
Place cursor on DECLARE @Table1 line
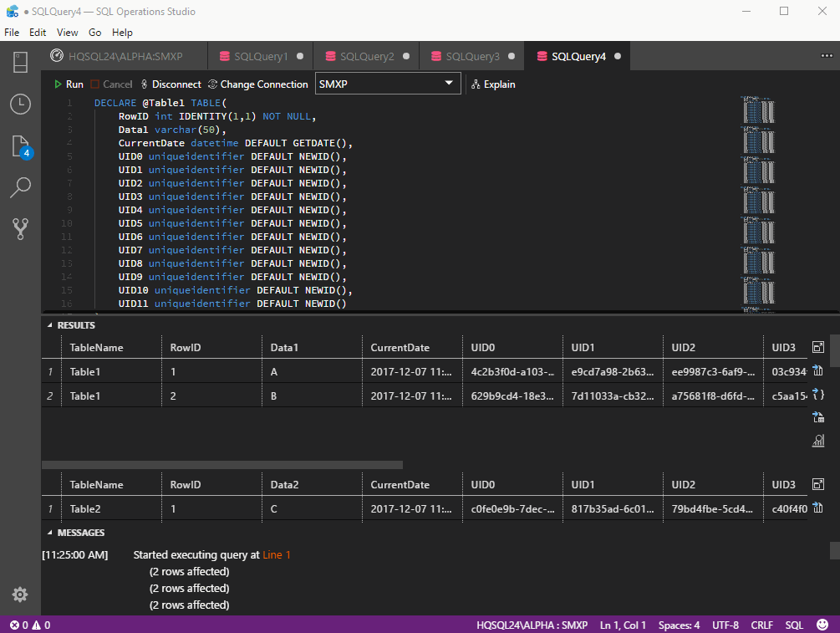[160, 103]
